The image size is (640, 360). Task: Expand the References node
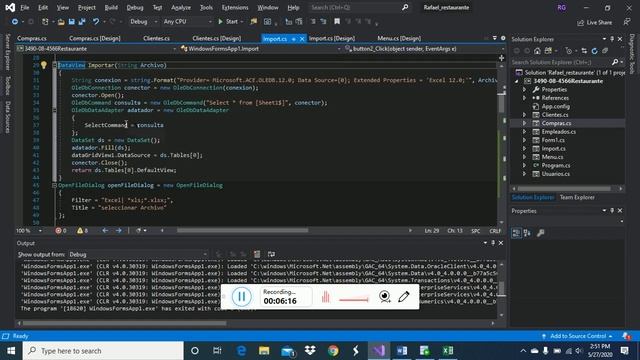click(524, 98)
